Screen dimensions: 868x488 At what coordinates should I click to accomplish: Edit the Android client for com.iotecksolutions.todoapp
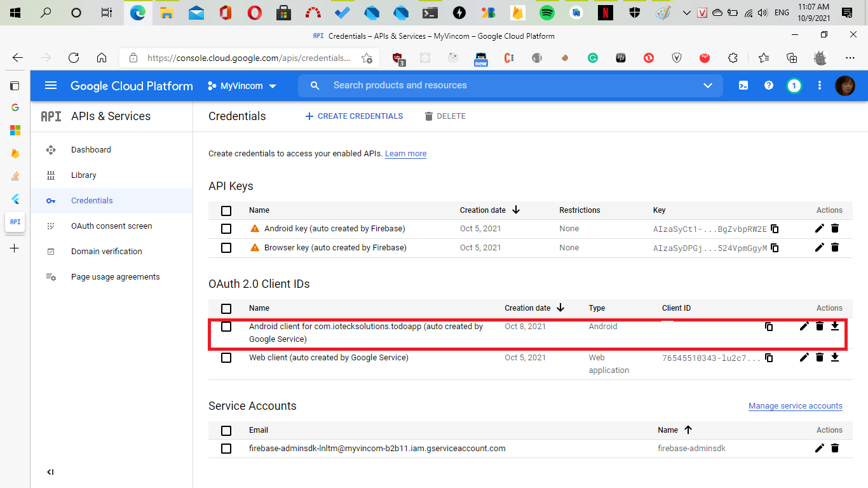804,327
